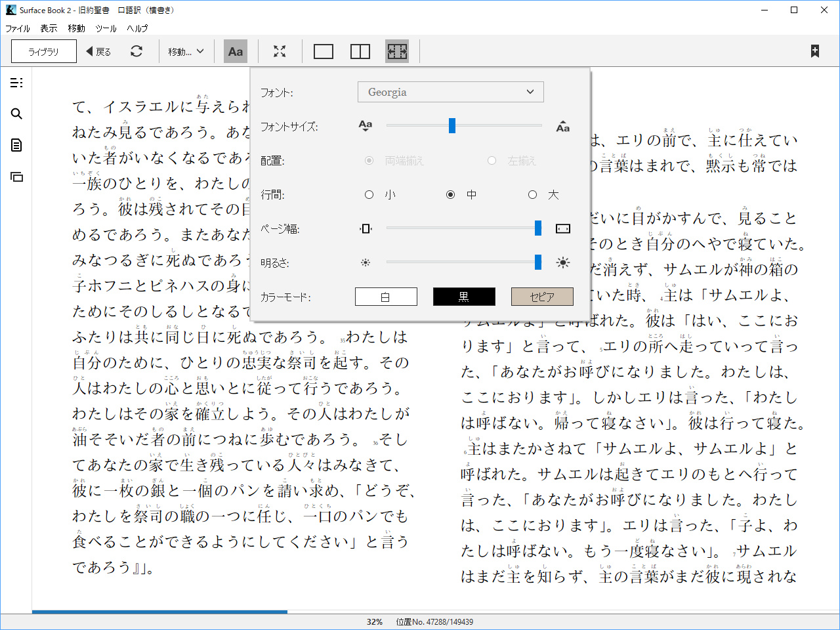Select the auto column layout icon
The width and height of the screenshot is (840, 630).
coord(397,51)
